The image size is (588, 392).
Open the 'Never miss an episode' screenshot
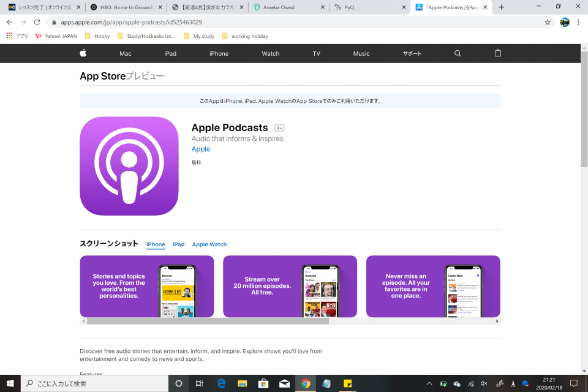[433, 286]
